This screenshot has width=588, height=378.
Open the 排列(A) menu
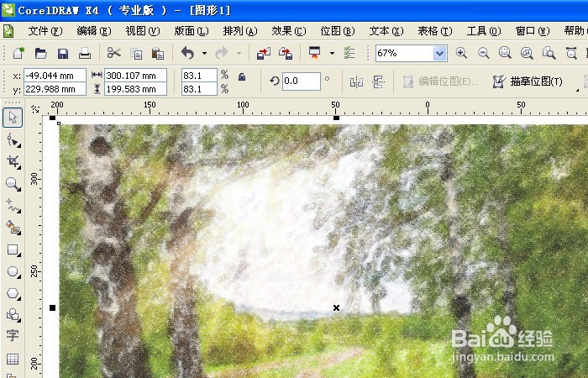(240, 31)
